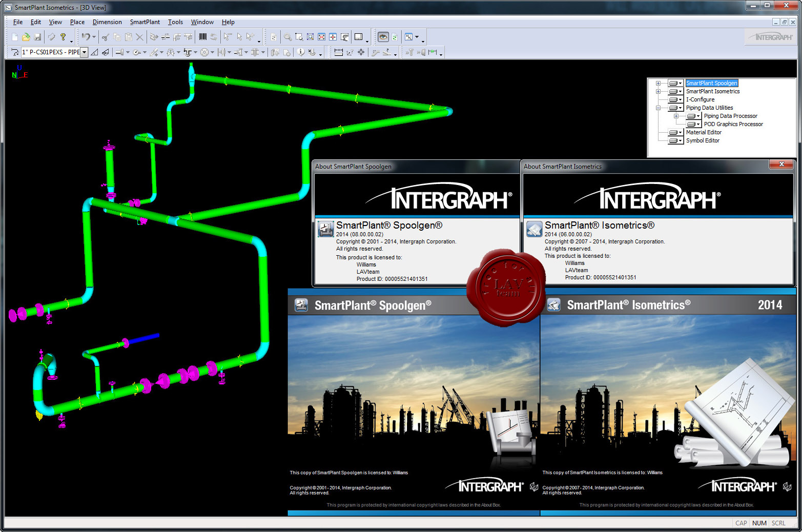Open the Dimension menu

tap(107, 22)
